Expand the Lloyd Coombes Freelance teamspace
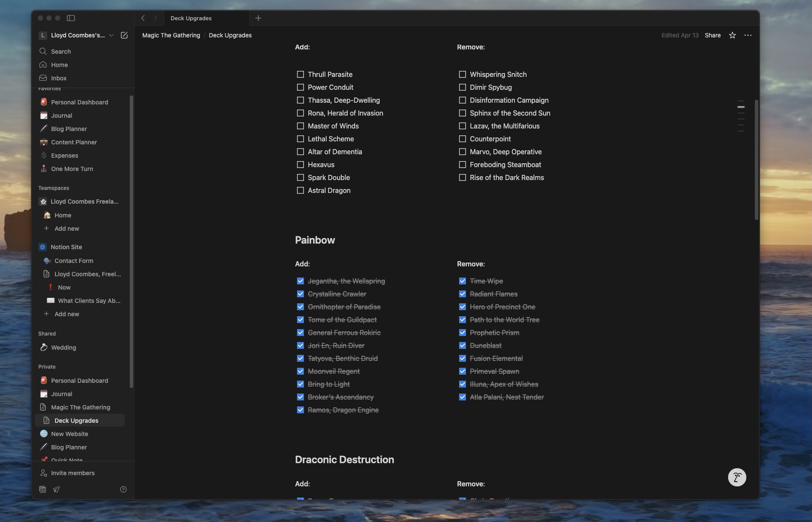The height and width of the screenshot is (522, 812). point(85,201)
